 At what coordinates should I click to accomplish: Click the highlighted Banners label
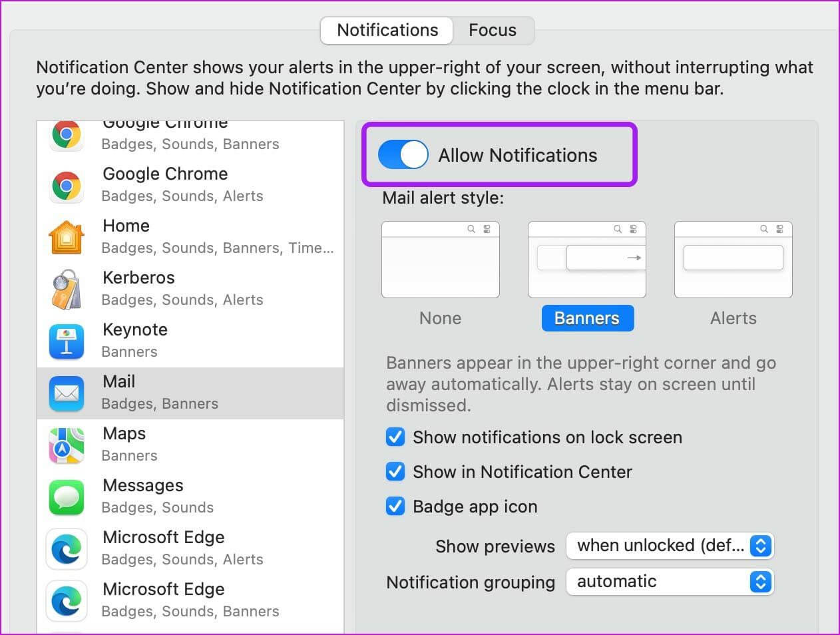click(x=588, y=318)
